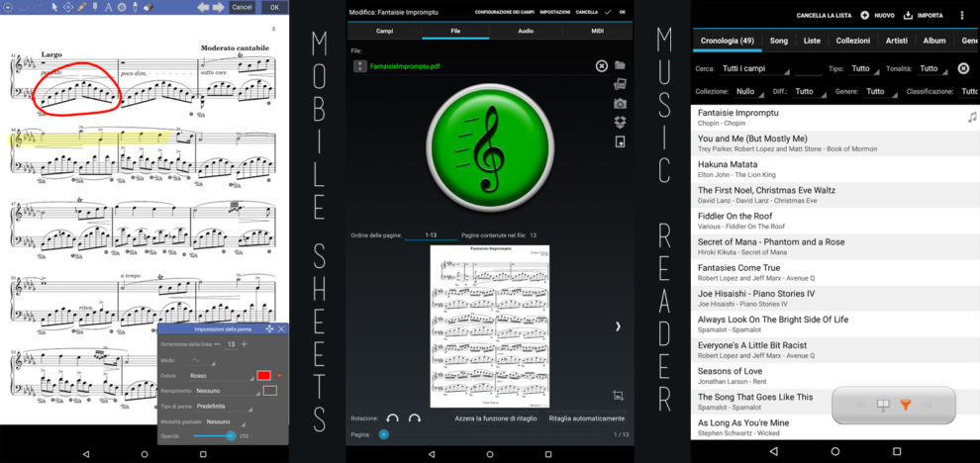
Task: Open the Colore dropdown showing Rosso
Action: pos(221,376)
